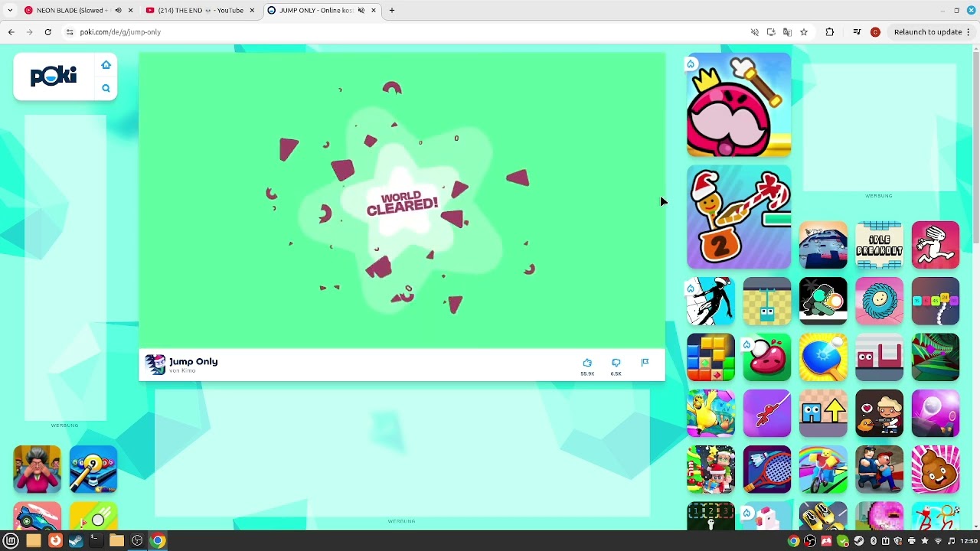980x551 pixels.
Task: Open the media controls toolbar icon
Action: (857, 32)
